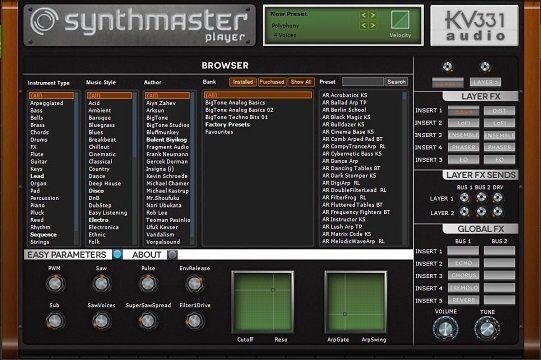Click the master TUNE knob
This screenshot has height=360, width=541.
click(x=487, y=328)
